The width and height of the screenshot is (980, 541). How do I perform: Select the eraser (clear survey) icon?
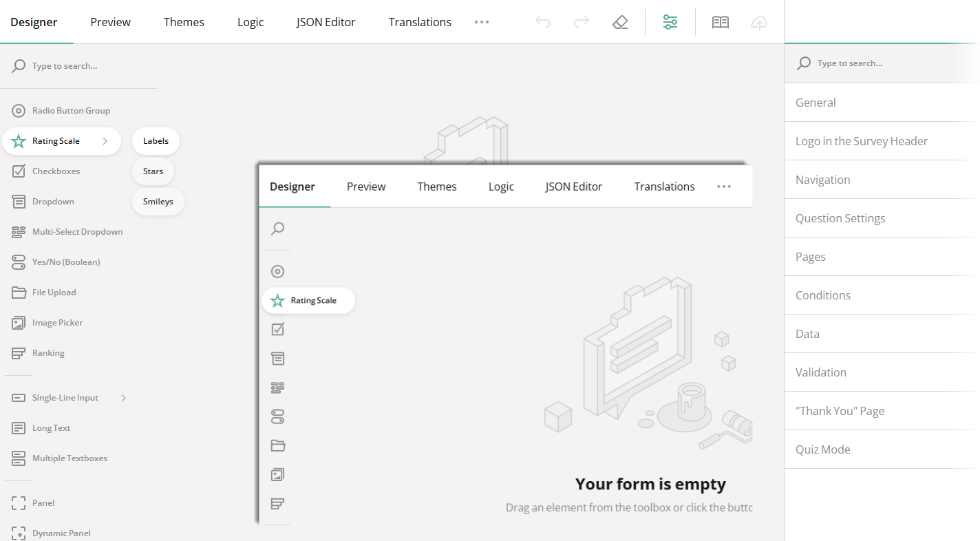tap(619, 21)
